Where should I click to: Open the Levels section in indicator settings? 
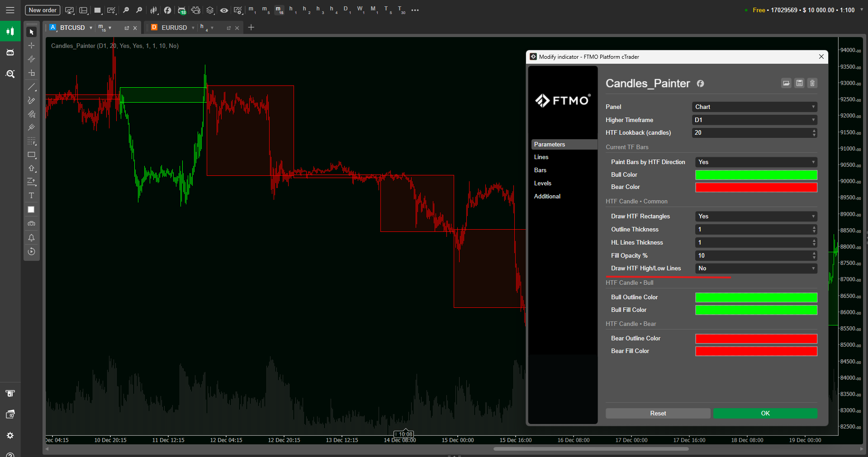coord(543,183)
